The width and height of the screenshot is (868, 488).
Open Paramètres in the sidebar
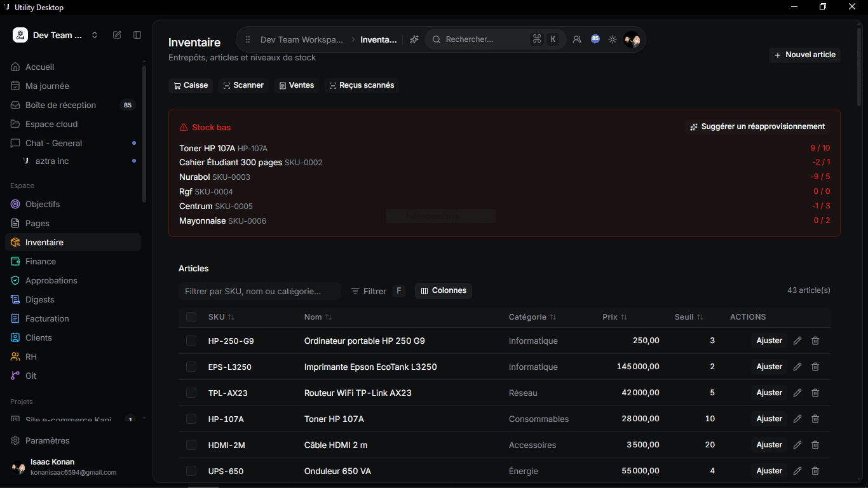tap(73, 440)
